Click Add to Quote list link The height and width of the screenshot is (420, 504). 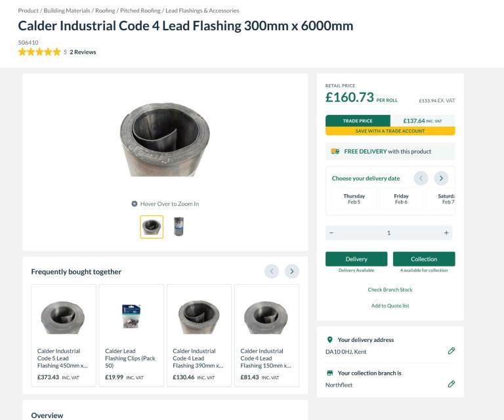tap(390, 306)
